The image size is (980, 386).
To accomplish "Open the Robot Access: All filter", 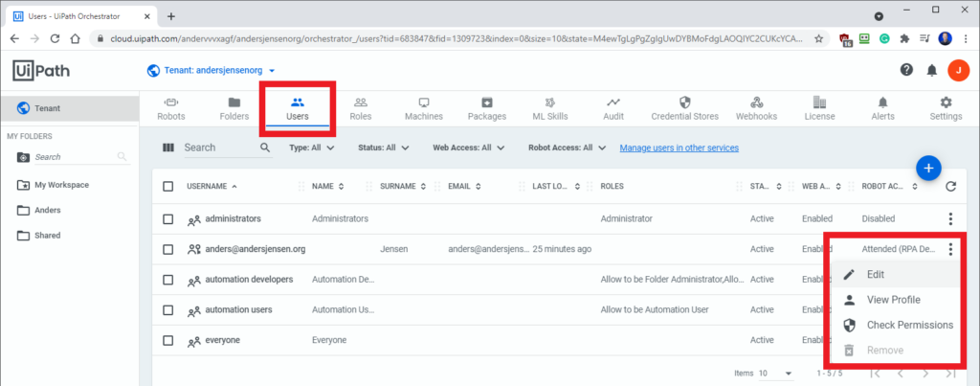I will 567,148.
